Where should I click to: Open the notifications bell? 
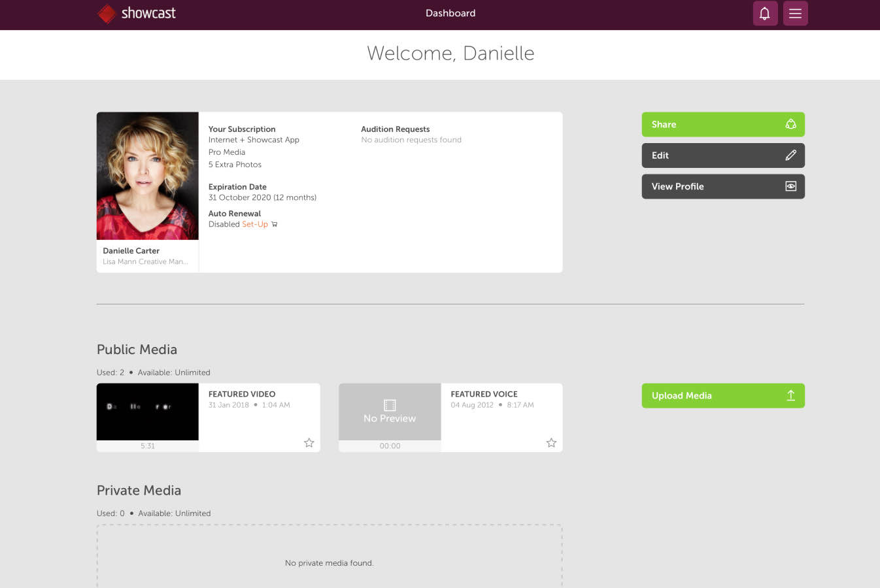765,13
